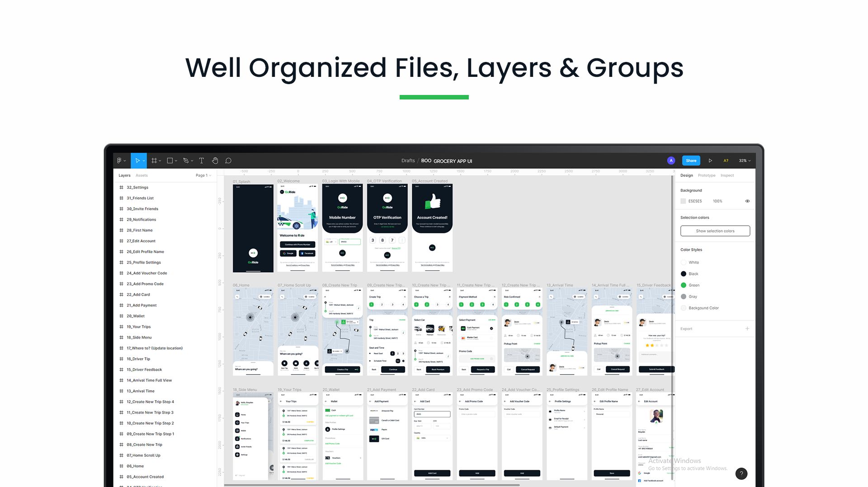
Task: Select the Green color style
Action: (690, 285)
